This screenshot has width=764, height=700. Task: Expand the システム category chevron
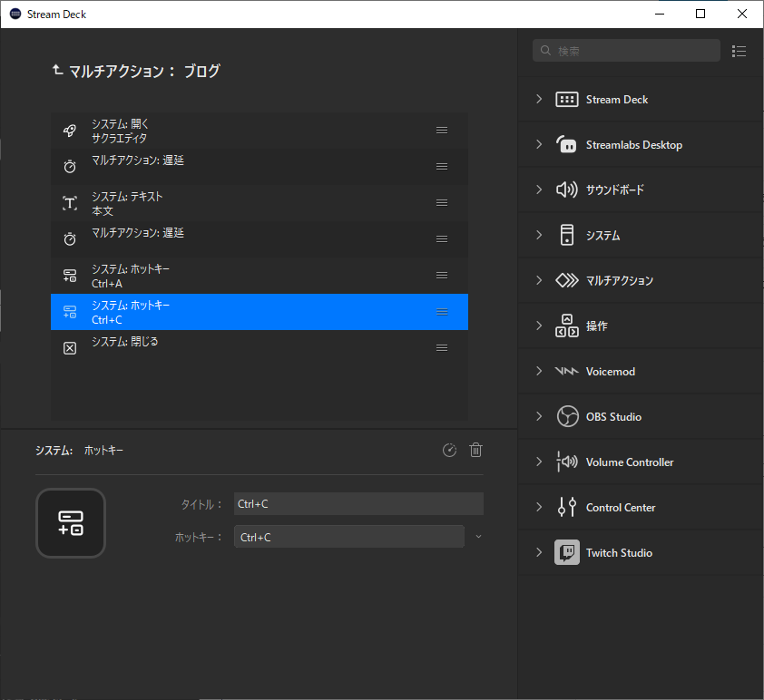tap(539, 235)
